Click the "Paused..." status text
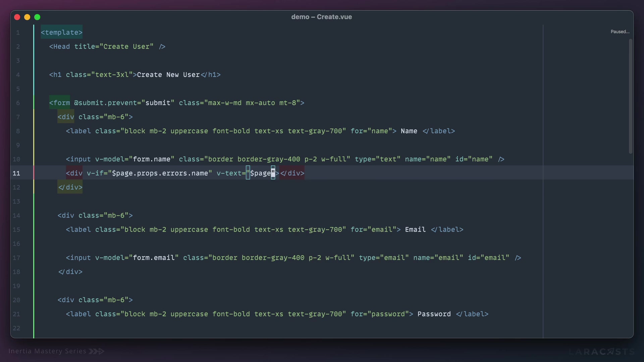The height and width of the screenshot is (362, 644). click(x=620, y=32)
